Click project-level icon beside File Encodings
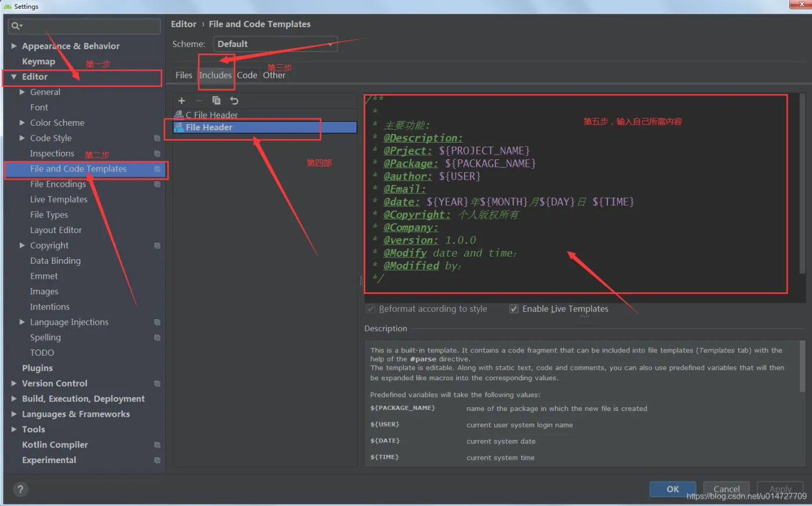The width and height of the screenshot is (812, 506). pos(157,184)
